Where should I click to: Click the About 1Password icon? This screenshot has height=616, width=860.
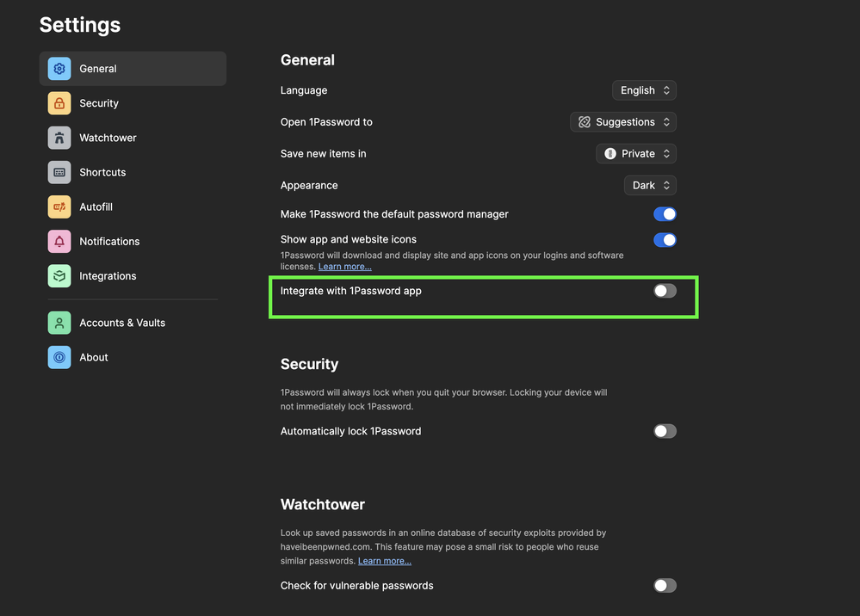tap(59, 357)
